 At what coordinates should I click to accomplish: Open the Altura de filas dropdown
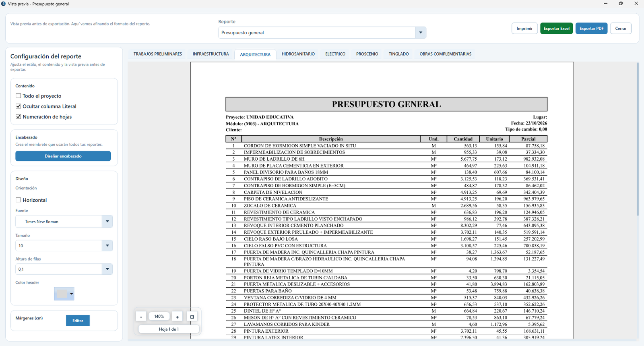(x=107, y=269)
